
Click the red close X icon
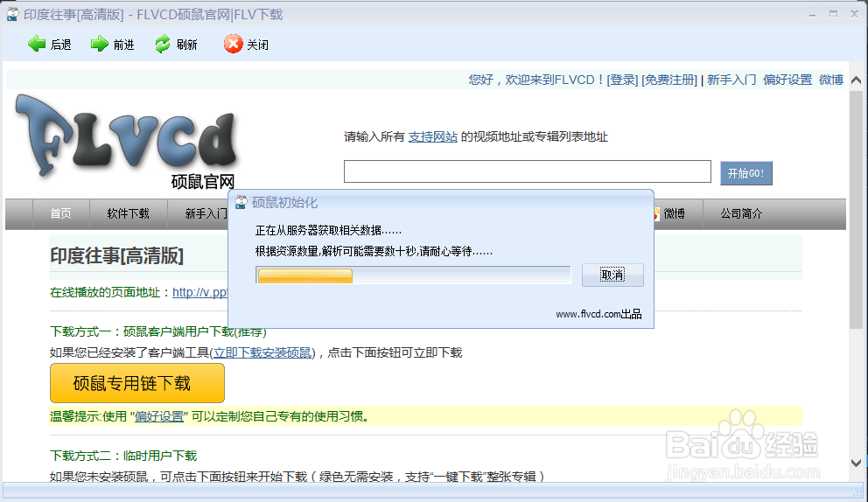click(x=233, y=44)
